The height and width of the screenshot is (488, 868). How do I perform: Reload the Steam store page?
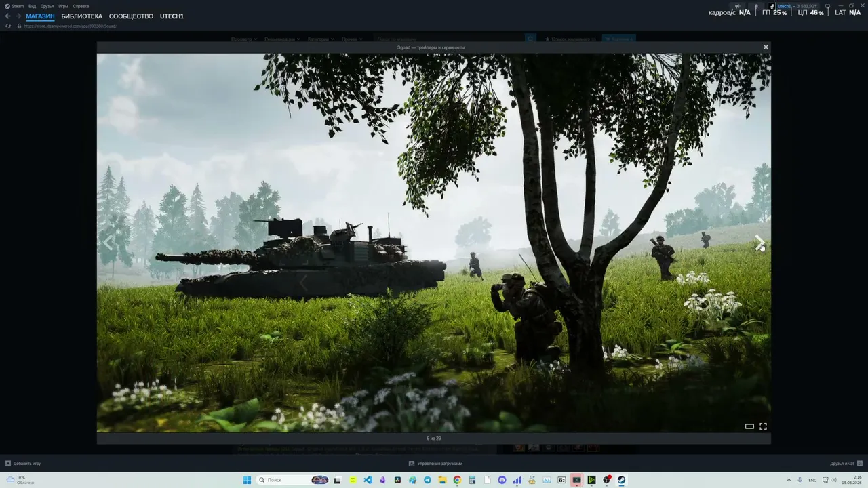click(8, 26)
